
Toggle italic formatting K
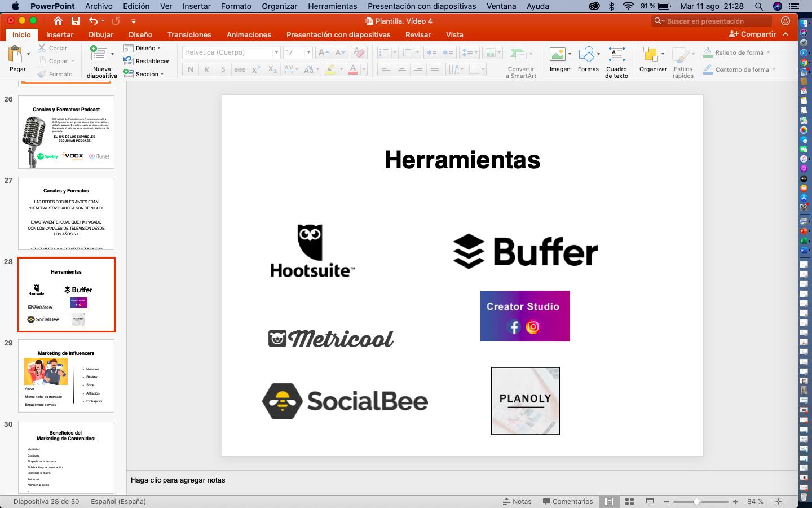[207, 69]
